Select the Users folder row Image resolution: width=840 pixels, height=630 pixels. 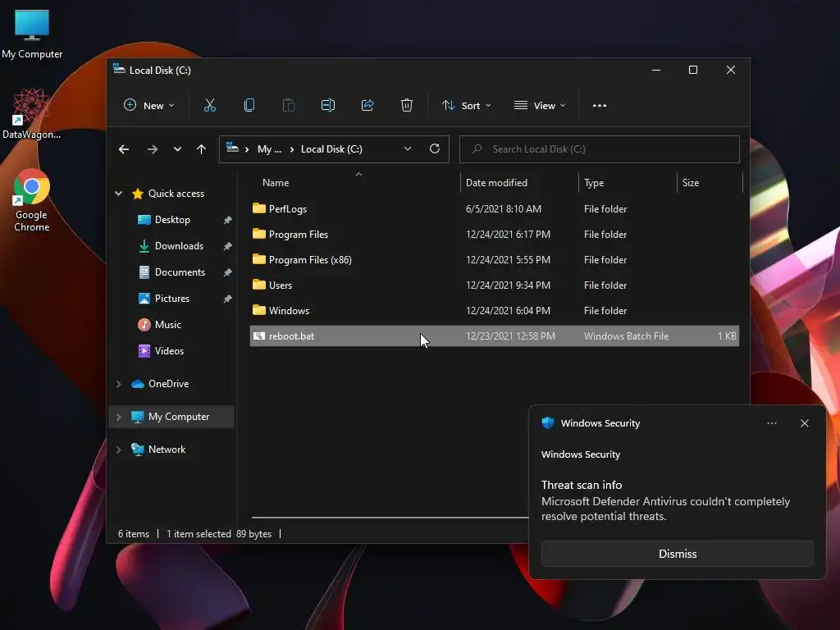pyautogui.click(x=495, y=285)
